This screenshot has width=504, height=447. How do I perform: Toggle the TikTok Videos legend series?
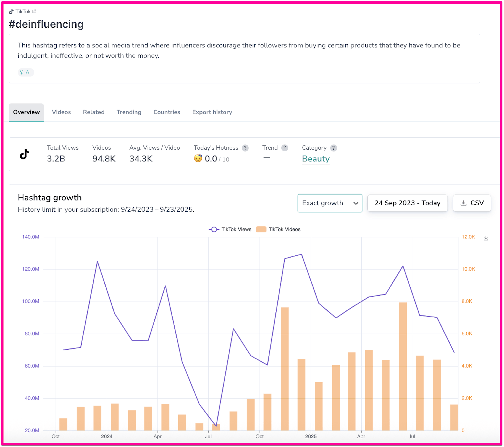click(x=284, y=229)
